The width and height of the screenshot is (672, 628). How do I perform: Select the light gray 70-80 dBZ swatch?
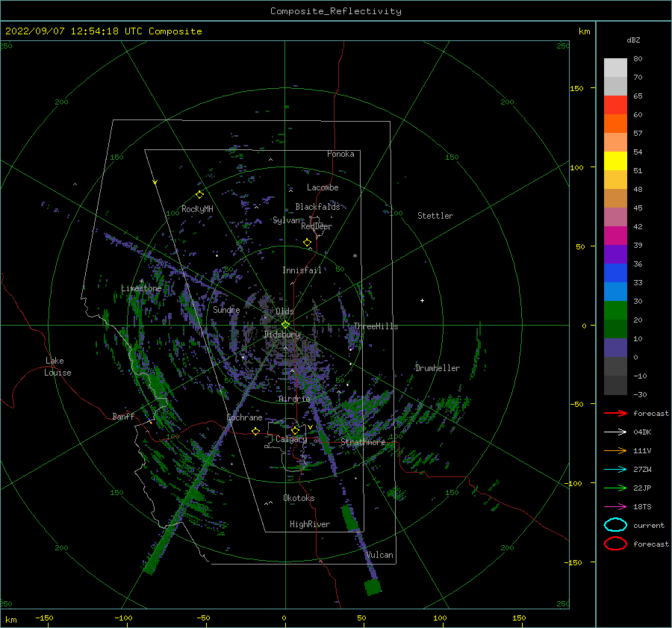pos(615,68)
